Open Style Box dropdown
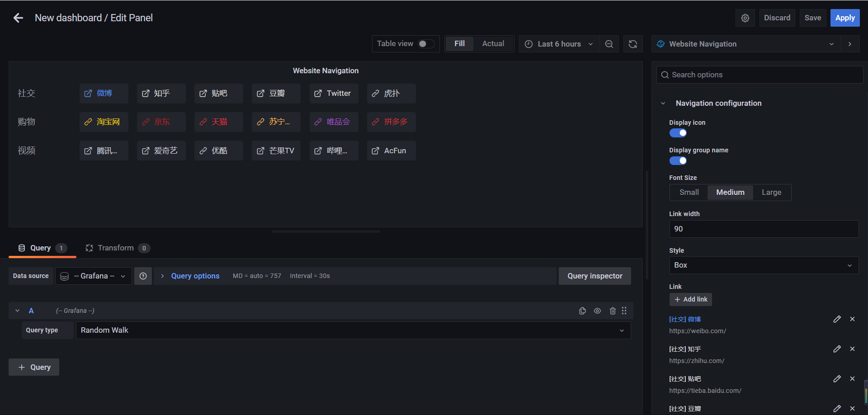Viewport: 868px width, 415px height. click(764, 265)
